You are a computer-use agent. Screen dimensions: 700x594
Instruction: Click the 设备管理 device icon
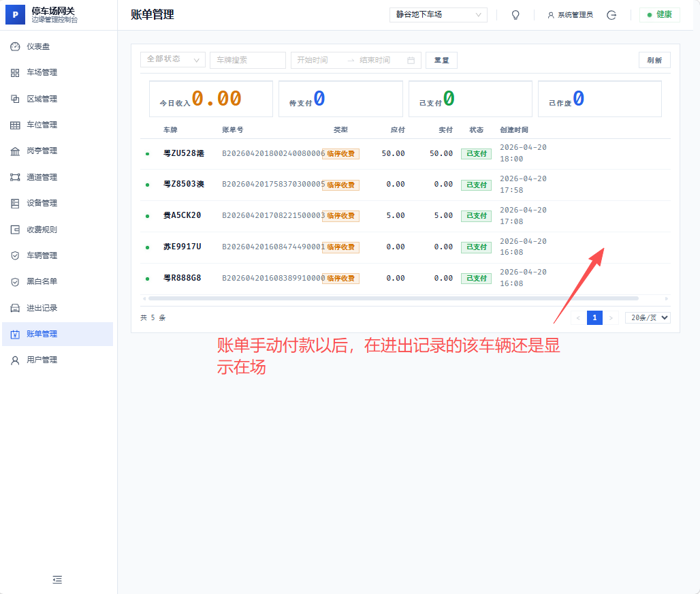(15, 203)
